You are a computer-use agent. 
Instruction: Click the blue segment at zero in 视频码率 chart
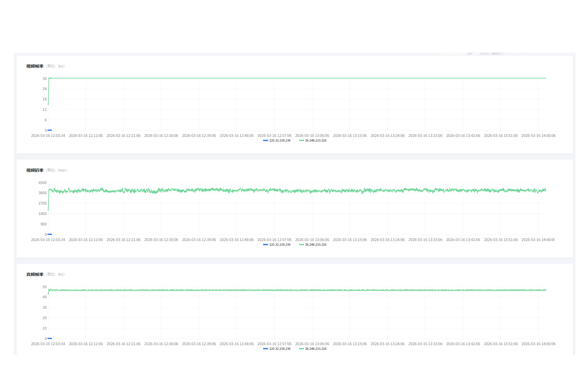[x=50, y=234]
